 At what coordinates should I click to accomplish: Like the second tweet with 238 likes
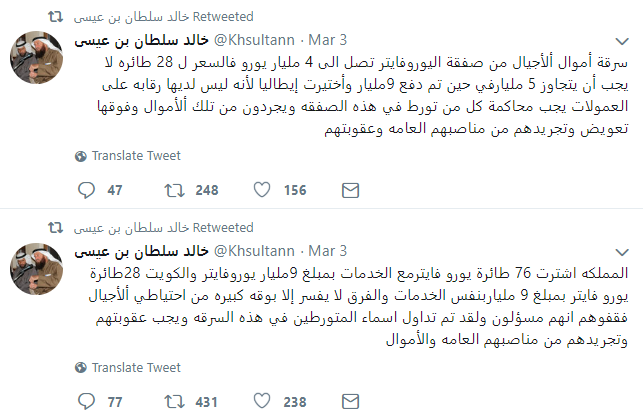pos(262,401)
